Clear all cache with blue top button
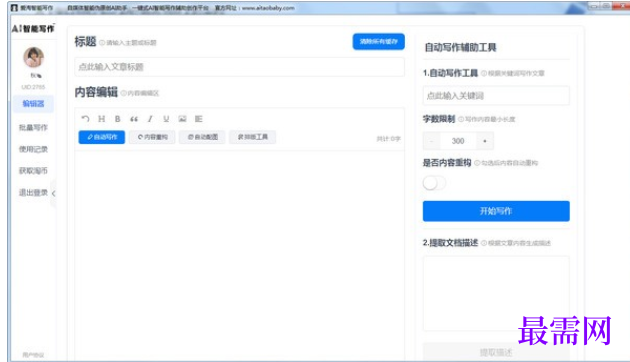The height and width of the screenshot is (362, 630). tap(378, 41)
